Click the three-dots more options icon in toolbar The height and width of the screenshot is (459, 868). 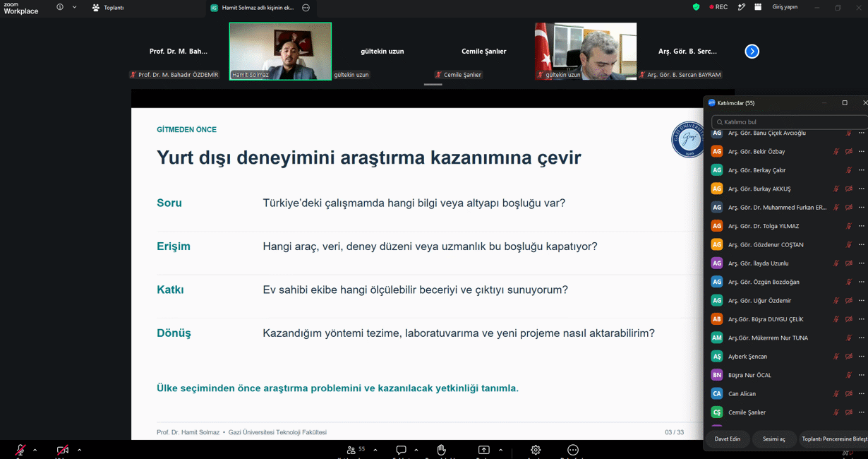[x=573, y=450]
